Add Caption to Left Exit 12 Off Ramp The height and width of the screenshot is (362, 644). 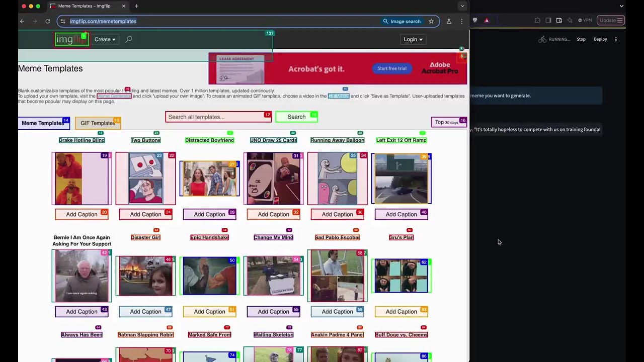(401, 214)
